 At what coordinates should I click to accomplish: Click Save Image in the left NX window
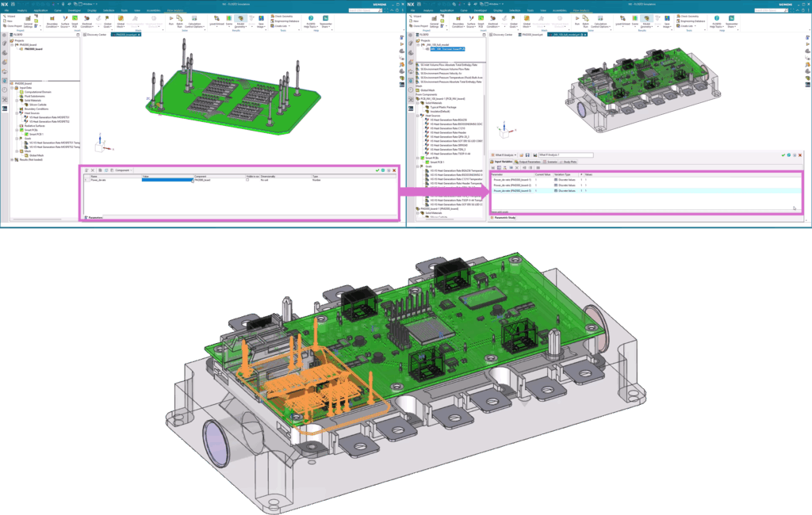261,21
